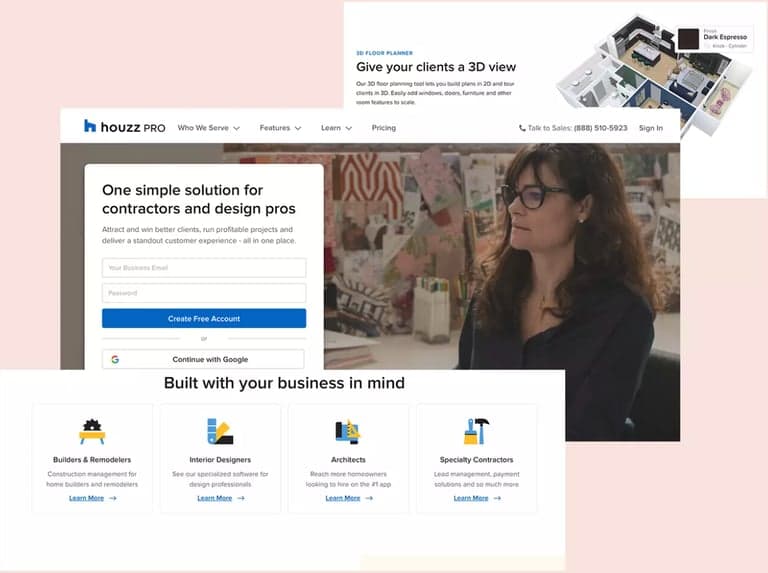Open the Features dropdown menu

[280, 128]
